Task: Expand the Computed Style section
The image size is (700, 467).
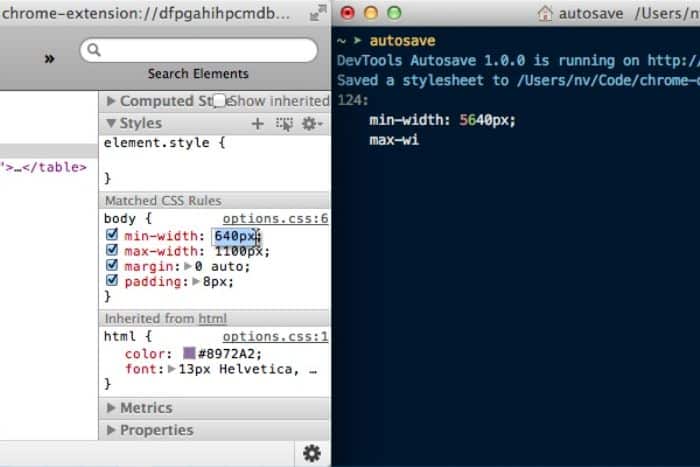Action: [111, 101]
